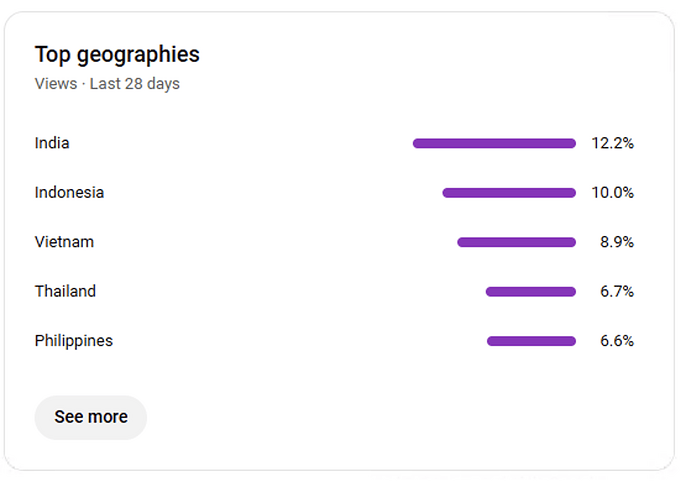Click the purple bar for Vietnam
The width and height of the screenshot is (690, 481).
click(516, 242)
